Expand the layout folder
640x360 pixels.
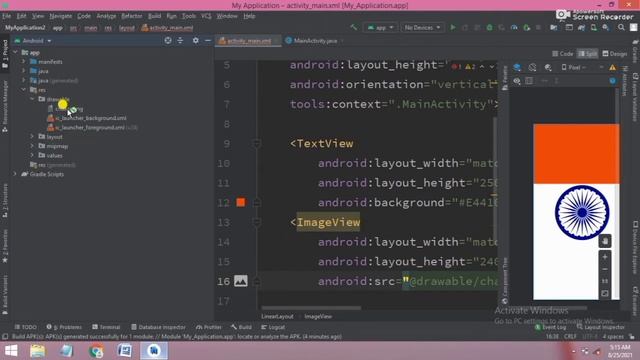pos(32,136)
